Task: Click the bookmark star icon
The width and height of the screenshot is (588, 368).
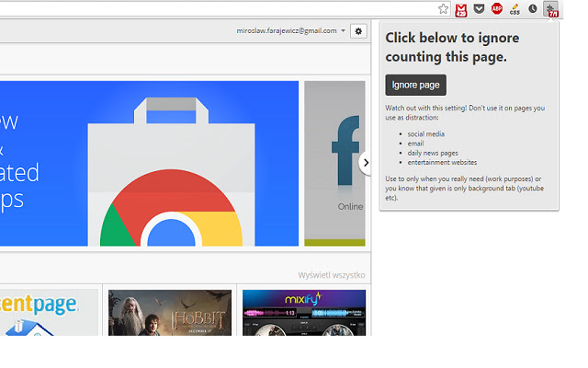Action: click(x=443, y=8)
